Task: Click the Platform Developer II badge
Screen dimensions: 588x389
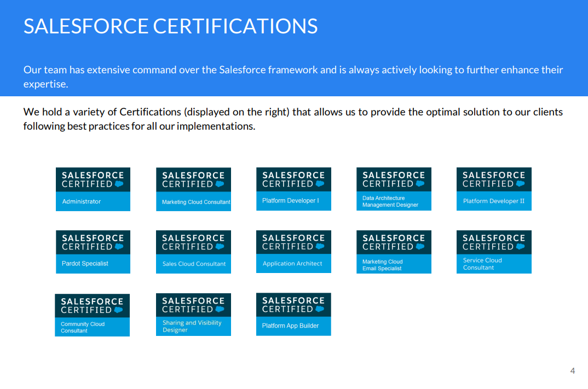Action: pyautogui.click(x=494, y=189)
